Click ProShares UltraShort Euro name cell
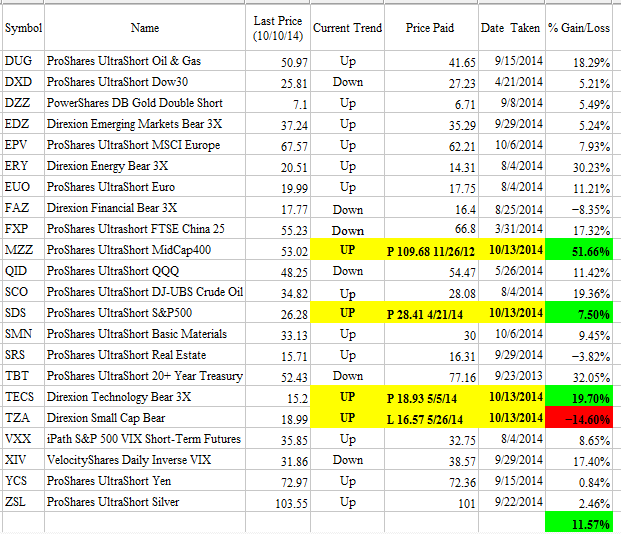The width and height of the screenshot is (621, 534). [x=145, y=187]
